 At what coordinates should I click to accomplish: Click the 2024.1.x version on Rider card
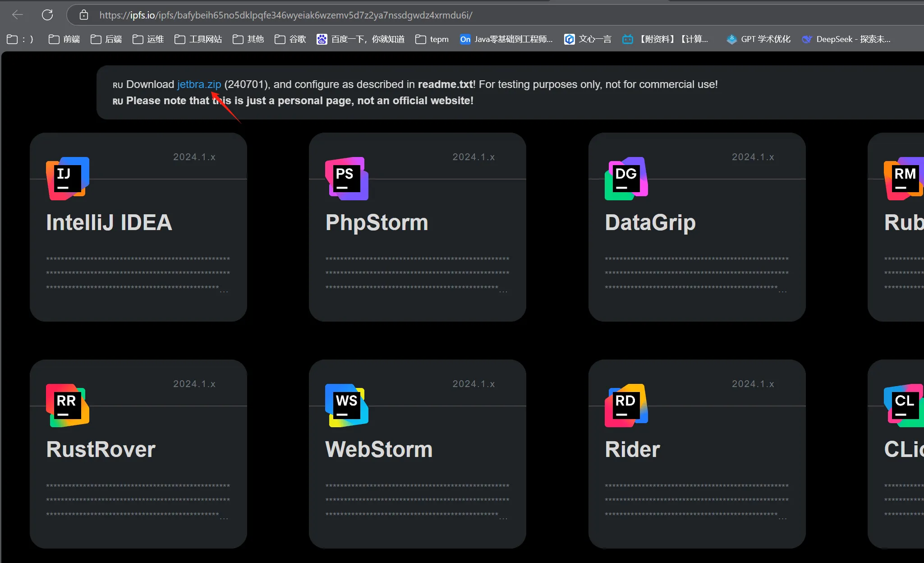(753, 384)
